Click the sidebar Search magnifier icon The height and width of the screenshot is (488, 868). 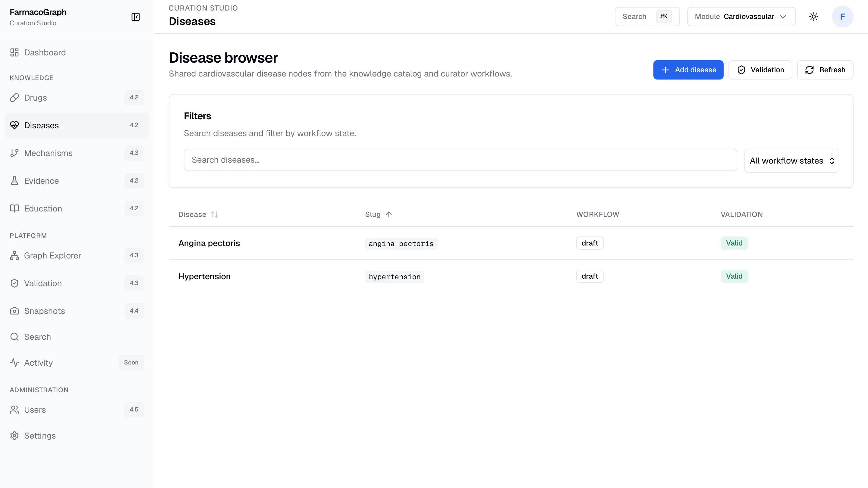(14, 337)
